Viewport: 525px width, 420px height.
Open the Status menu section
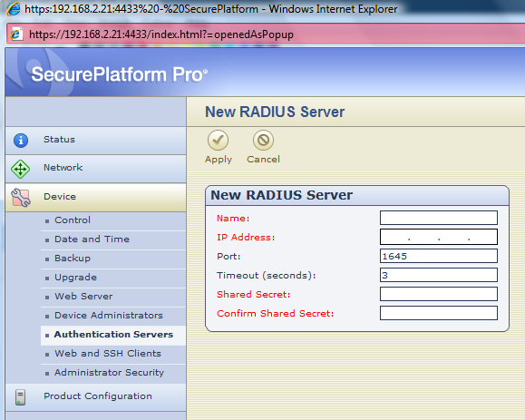point(96,141)
